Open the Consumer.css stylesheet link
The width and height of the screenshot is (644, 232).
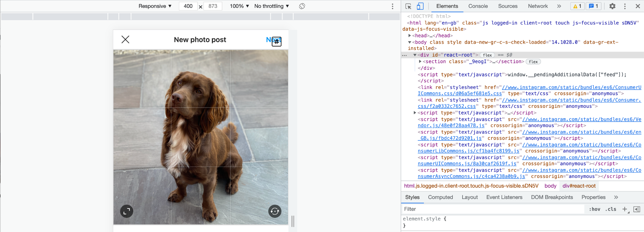tap(530, 103)
